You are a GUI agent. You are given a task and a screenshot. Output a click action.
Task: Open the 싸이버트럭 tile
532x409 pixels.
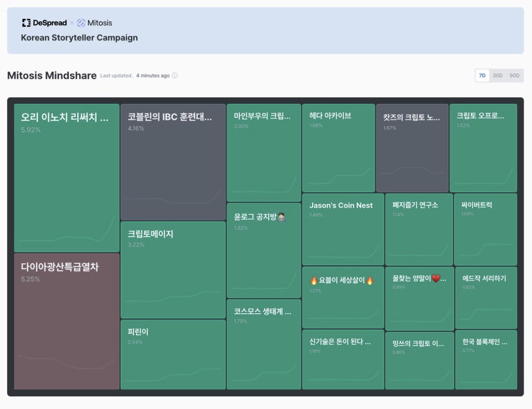tap(486, 229)
